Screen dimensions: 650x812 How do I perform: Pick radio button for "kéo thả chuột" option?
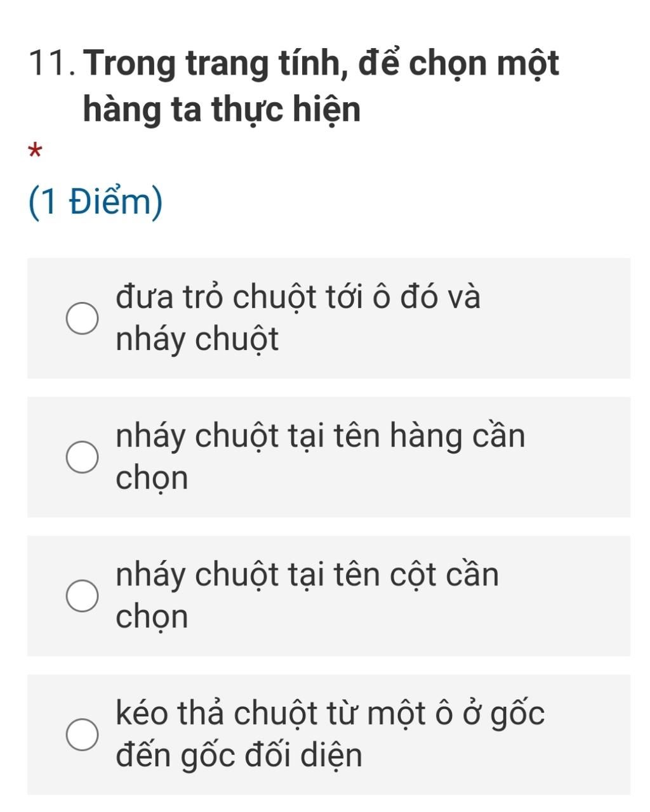click(x=83, y=735)
